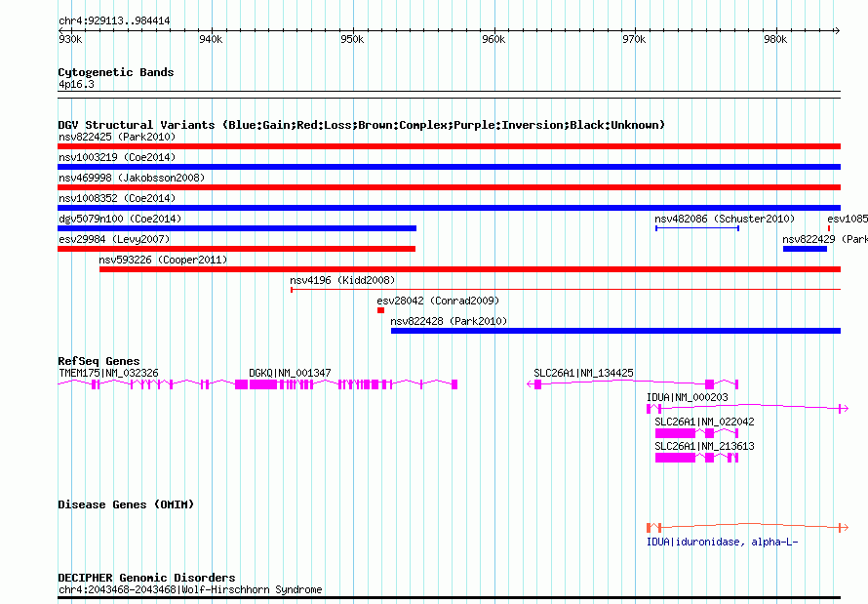868x604 pixels.
Task: Click the 970k ruler tick
Action: pyautogui.click(x=634, y=39)
